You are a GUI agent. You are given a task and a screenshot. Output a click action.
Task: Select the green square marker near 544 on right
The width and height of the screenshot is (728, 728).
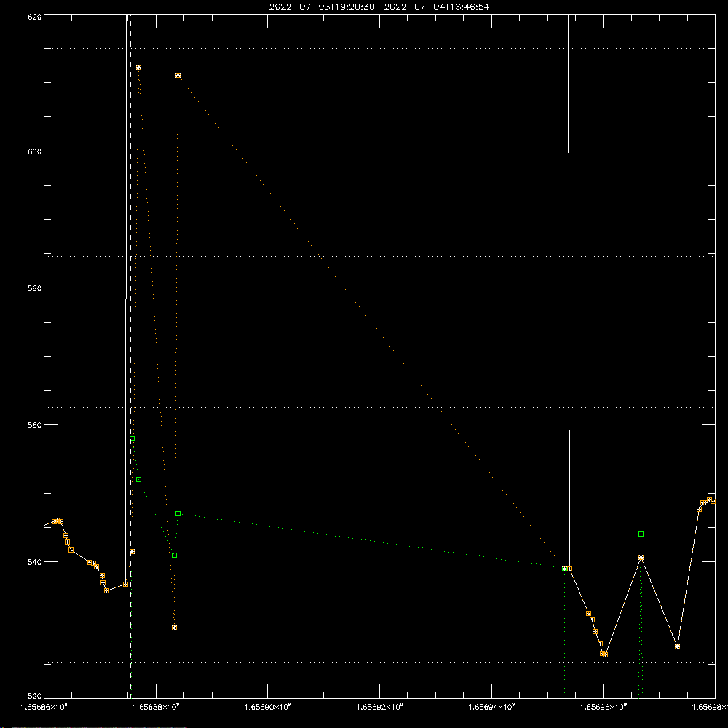coord(641,534)
